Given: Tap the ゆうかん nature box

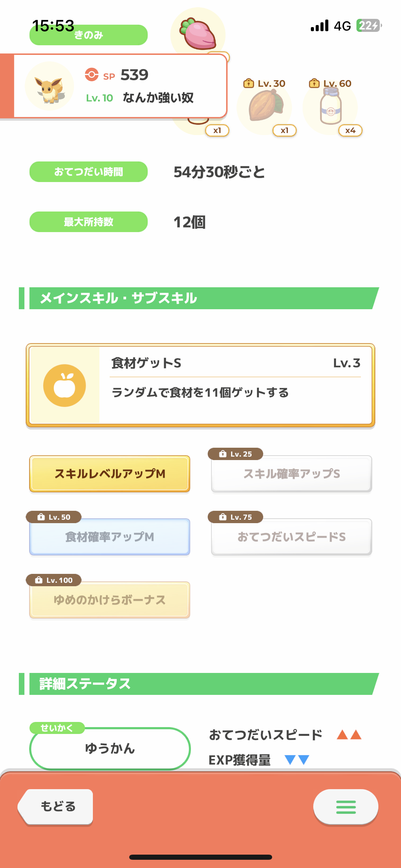Looking at the screenshot, I should click(x=110, y=749).
